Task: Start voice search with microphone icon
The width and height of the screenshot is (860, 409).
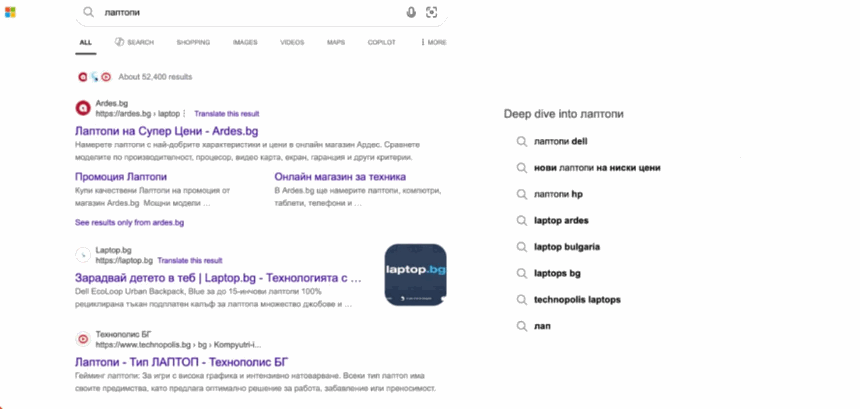Action: click(411, 12)
